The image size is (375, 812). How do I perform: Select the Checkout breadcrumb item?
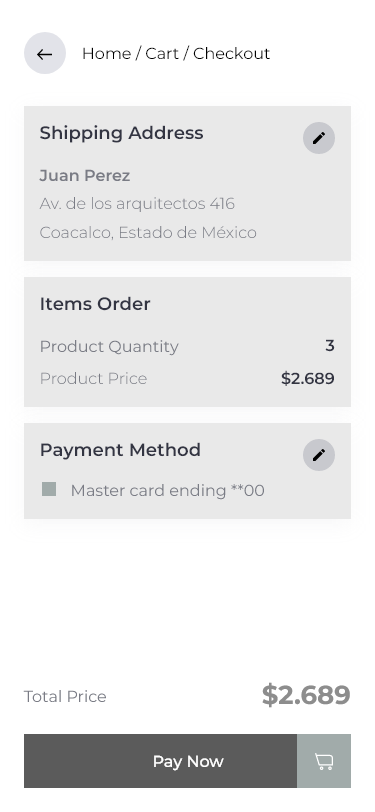[x=232, y=53]
